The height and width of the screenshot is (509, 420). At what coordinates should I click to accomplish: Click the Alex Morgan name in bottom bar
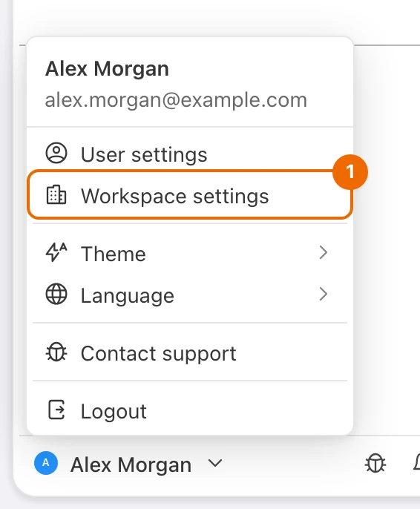[131, 464]
